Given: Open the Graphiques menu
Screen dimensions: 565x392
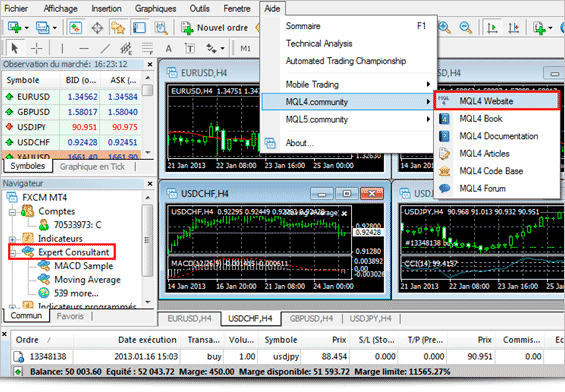Looking at the screenshot, I should coord(155,8).
